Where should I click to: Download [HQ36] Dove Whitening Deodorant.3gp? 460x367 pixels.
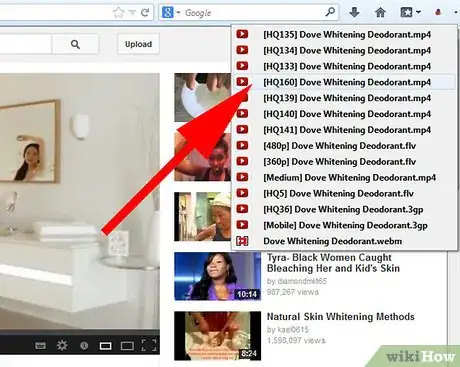coord(344,209)
